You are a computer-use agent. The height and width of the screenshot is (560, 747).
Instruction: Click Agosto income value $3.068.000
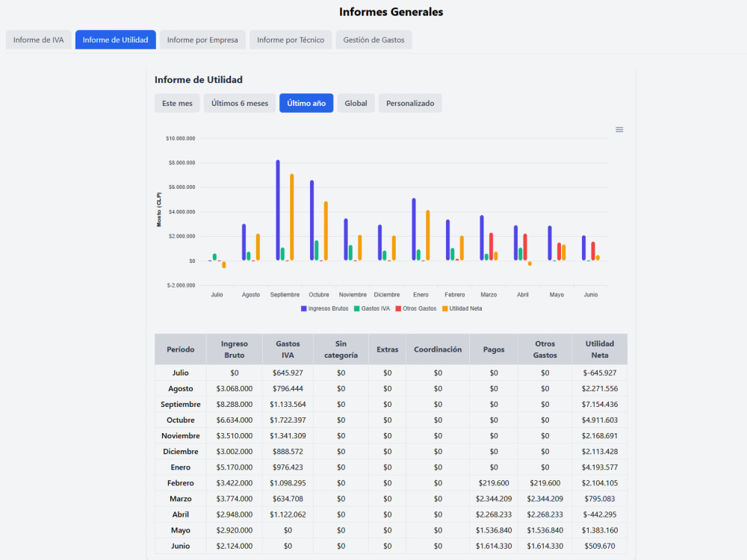pos(235,388)
